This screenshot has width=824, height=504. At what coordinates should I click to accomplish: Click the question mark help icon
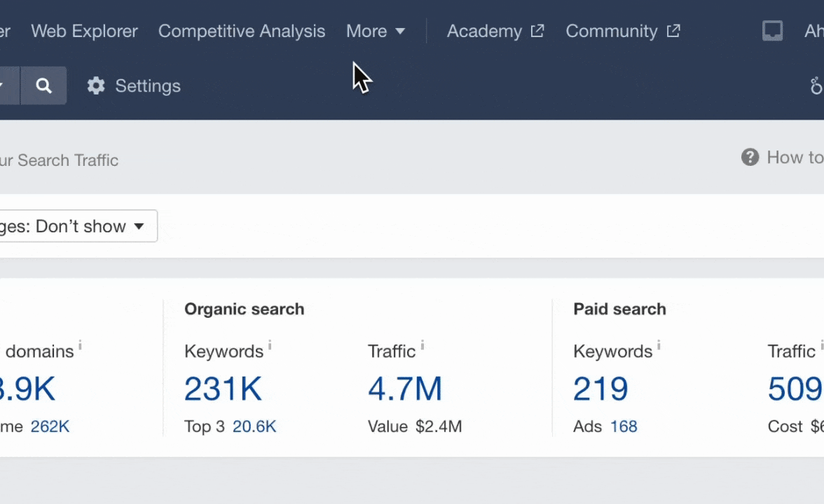point(750,157)
